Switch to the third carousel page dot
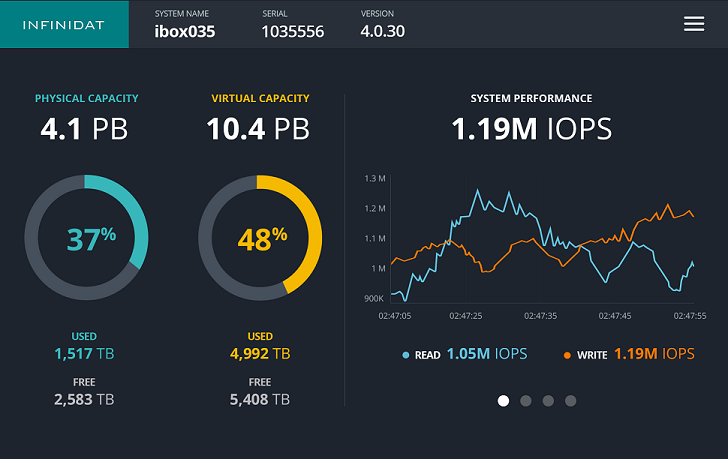 click(x=548, y=401)
